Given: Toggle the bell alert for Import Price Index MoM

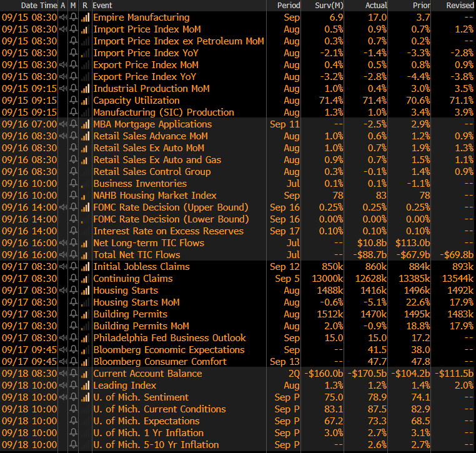Looking at the screenshot, I should (x=73, y=29).
